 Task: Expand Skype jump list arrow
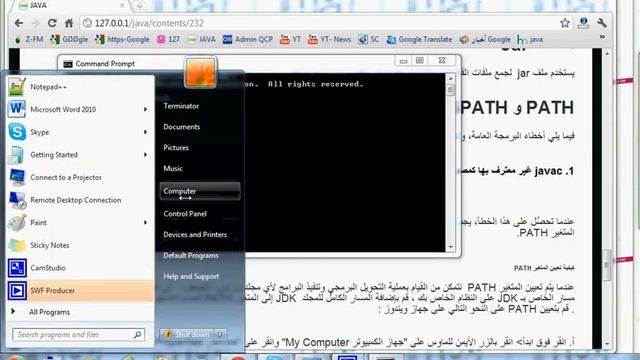tap(145, 132)
